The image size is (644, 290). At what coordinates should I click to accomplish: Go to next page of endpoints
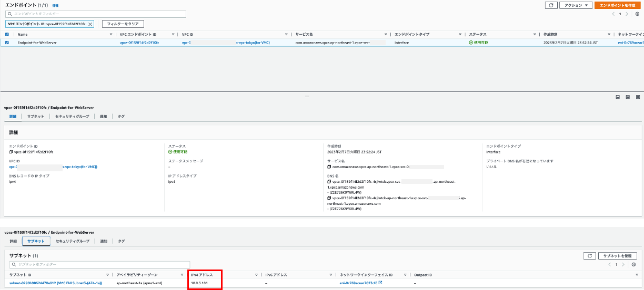click(x=627, y=14)
